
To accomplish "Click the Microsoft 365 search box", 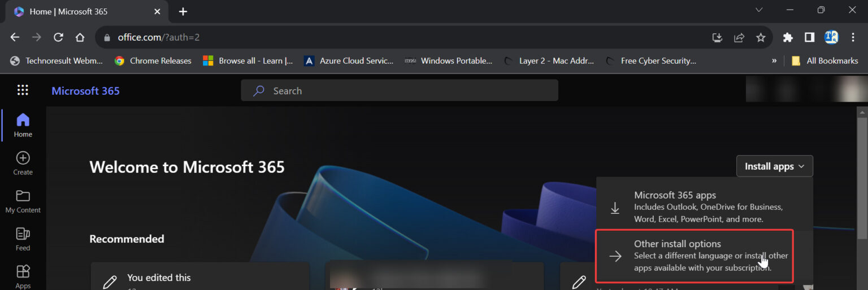I will click(400, 91).
